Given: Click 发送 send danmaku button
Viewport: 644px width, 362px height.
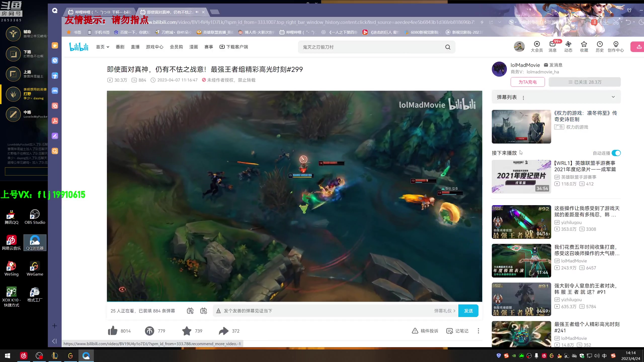Looking at the screenshot, I should point(468,311).
